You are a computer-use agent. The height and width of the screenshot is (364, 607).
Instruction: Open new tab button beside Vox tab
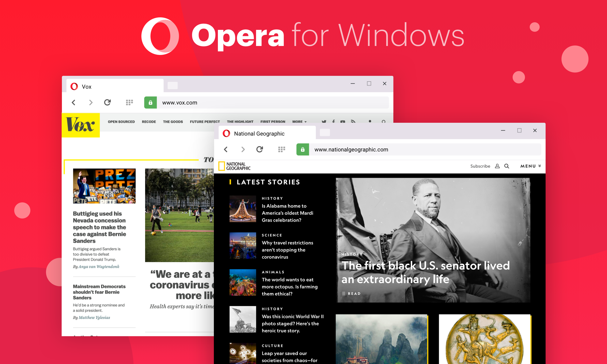[172, 86]
